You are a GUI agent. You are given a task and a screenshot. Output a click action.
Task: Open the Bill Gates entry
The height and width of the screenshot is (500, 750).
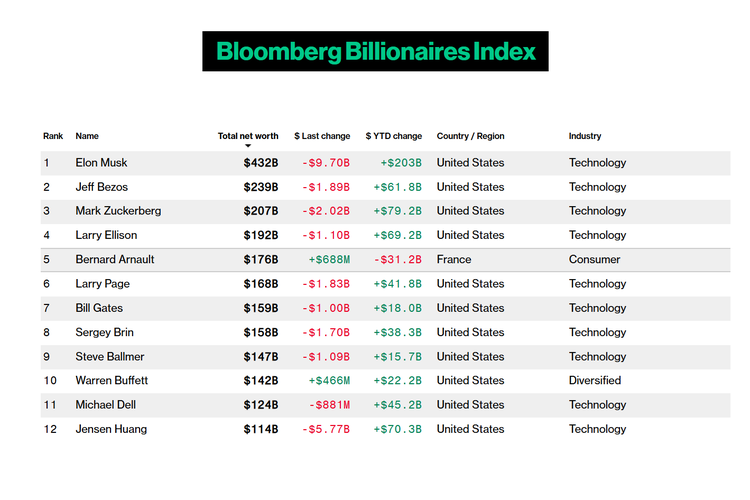[98, 308]
